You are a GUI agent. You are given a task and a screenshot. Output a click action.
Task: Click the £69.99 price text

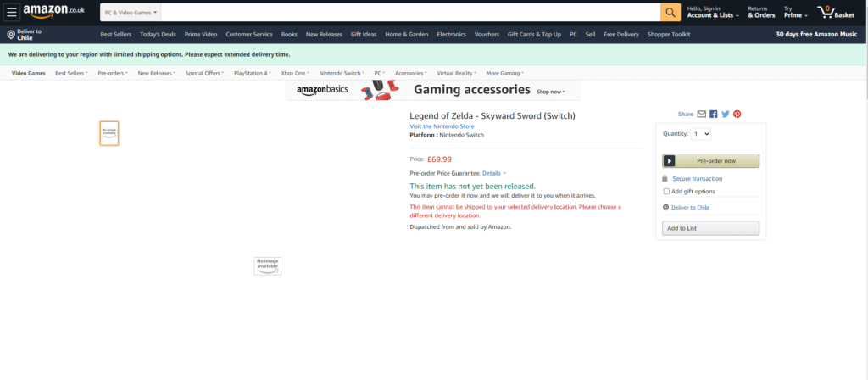click(440, 159)
